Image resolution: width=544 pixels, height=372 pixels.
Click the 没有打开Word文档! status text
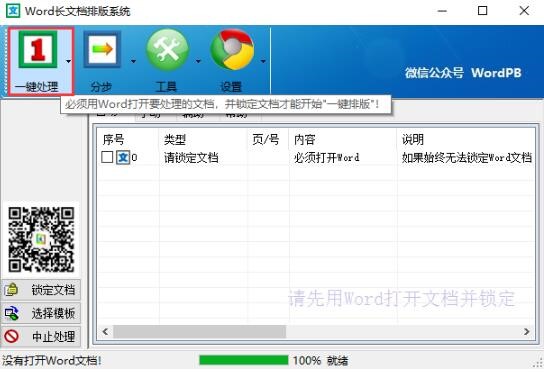52,361
